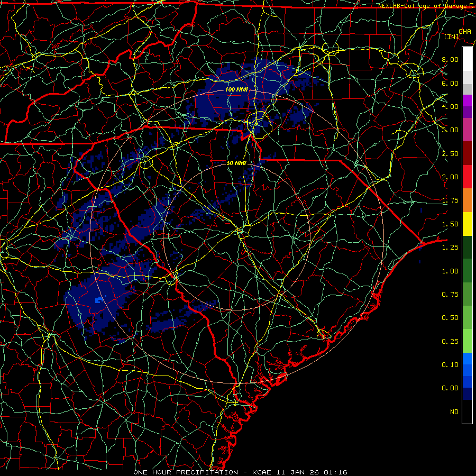Select the 8.00 legend value
The image size is (476, 476).
click(450, 59)
